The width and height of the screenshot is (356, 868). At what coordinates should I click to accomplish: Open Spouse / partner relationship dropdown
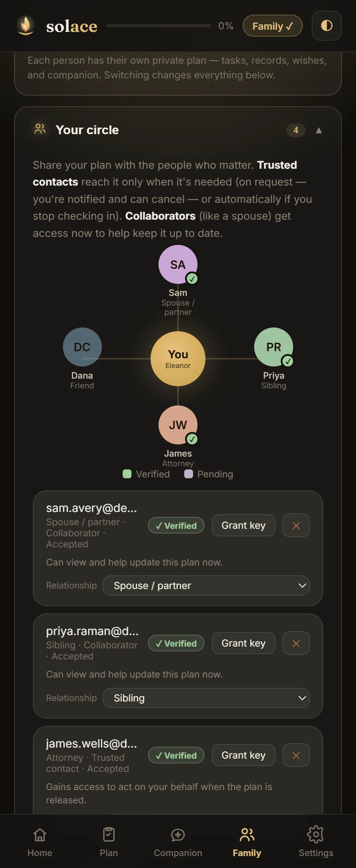(x=206, y=585)
